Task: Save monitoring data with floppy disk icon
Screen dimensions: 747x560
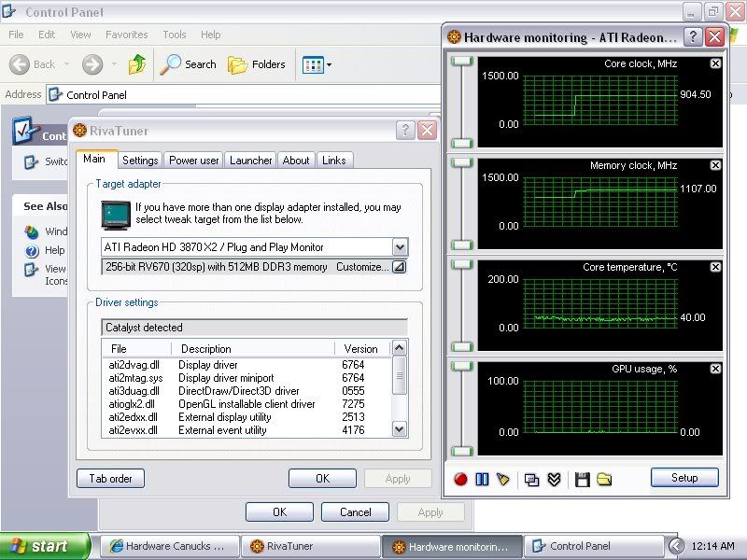Action: click(582, 480)
